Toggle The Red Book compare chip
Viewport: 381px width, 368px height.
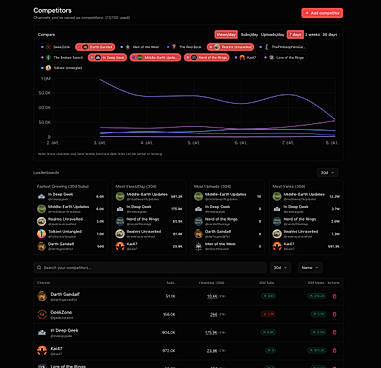click(x=184, y=47)
